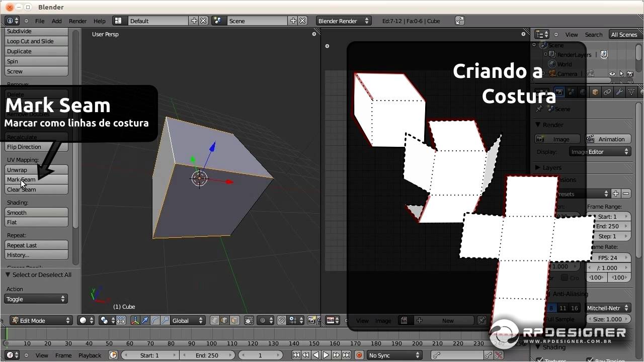Screen dimensions: 644x362
Task: Toggle Camera renderability in outliner
Action: pos(630,74)
